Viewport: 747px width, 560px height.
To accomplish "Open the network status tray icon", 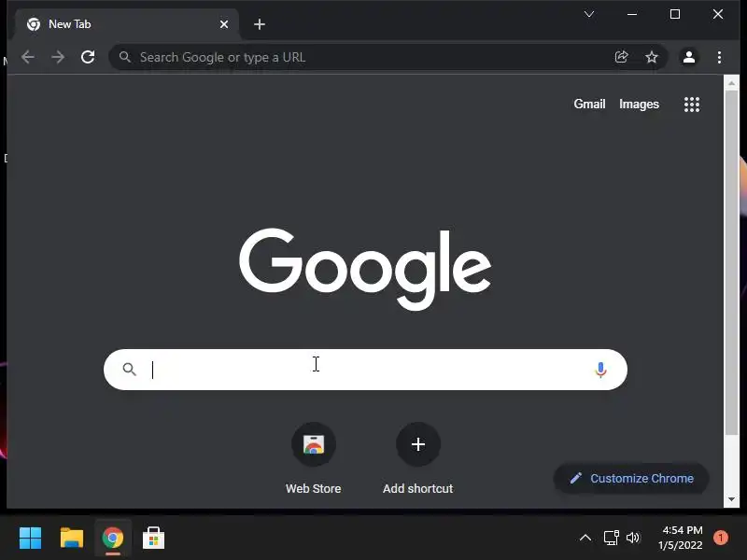I will (611, 538).
